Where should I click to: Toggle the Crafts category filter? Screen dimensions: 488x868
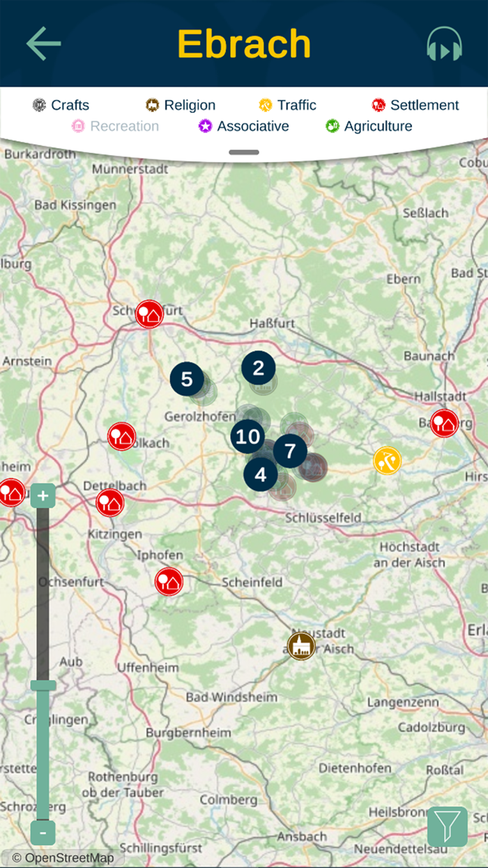pos(61,105)
